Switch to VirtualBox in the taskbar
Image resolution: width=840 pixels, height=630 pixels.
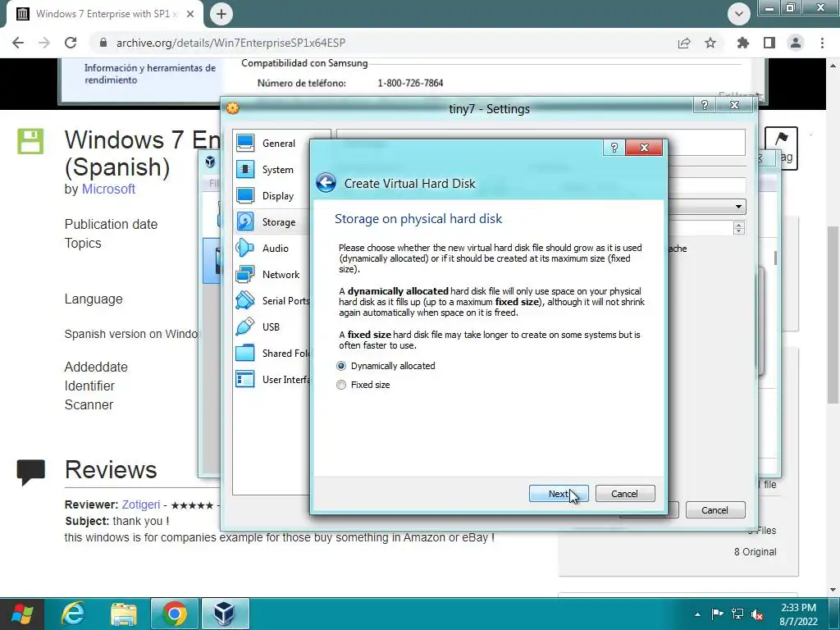coord(225,614)
